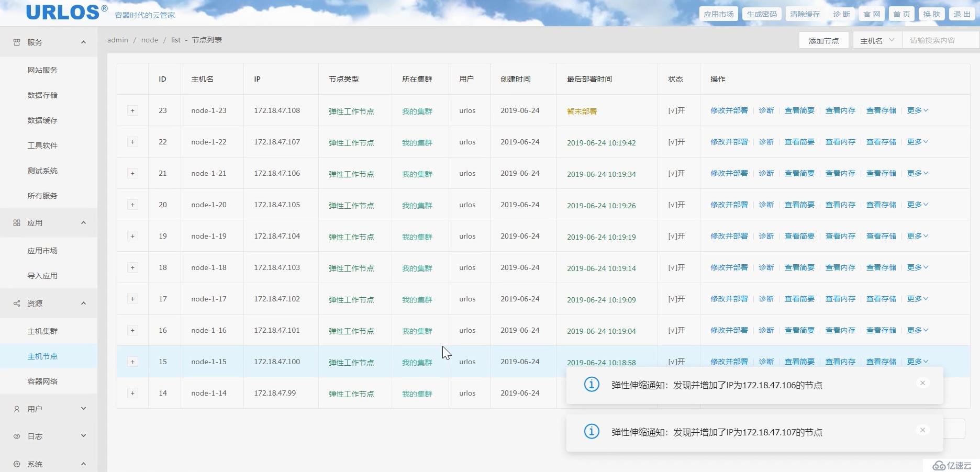Viewport: 980px width, 472px height.
Task: Click info icon on 172.18.47.107 notification
Action: (x=592, y=432)
